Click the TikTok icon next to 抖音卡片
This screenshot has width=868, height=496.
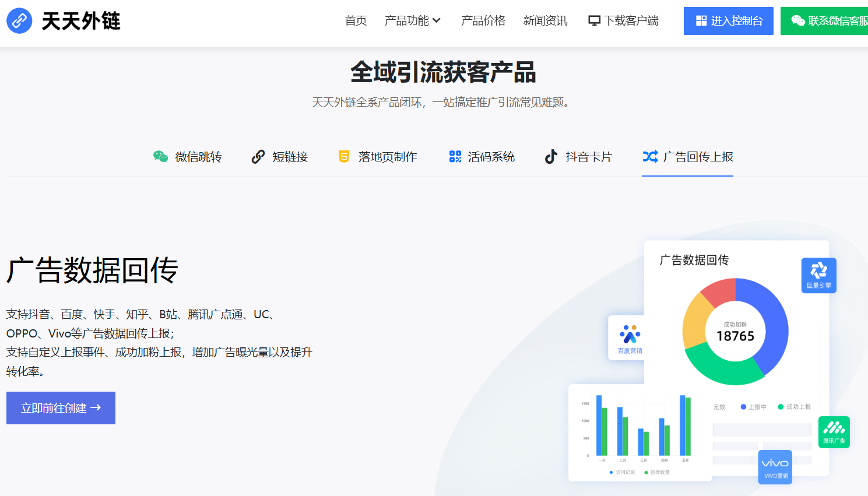click(551, 157)
